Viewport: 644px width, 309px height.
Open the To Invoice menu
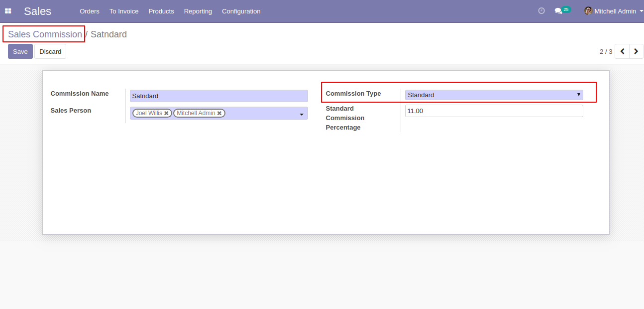124,11
